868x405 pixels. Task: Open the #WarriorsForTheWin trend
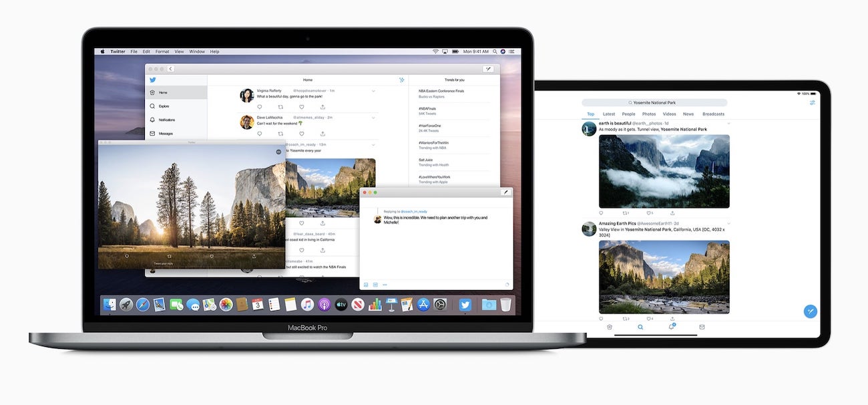pyautogui.click(x=435, y=145)
